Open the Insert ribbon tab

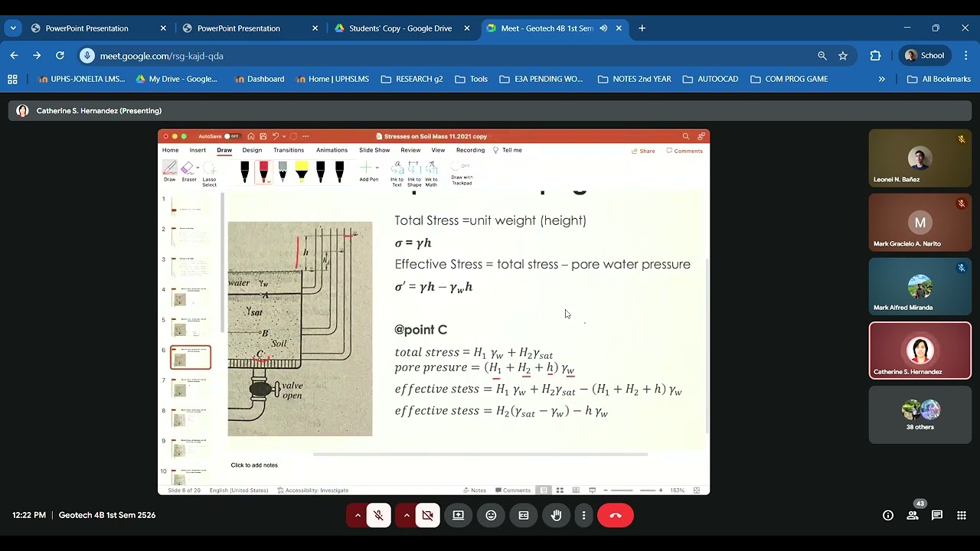coord(198,150)
